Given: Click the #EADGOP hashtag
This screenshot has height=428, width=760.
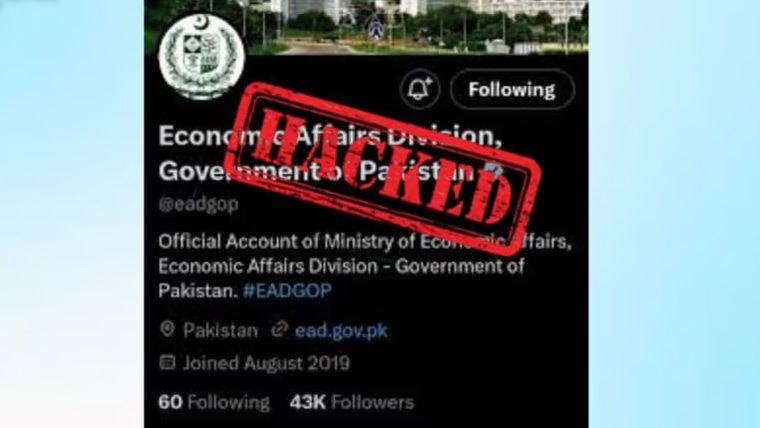Looking at the screenshot, I should pyautogui.click(x=287, y=291).
